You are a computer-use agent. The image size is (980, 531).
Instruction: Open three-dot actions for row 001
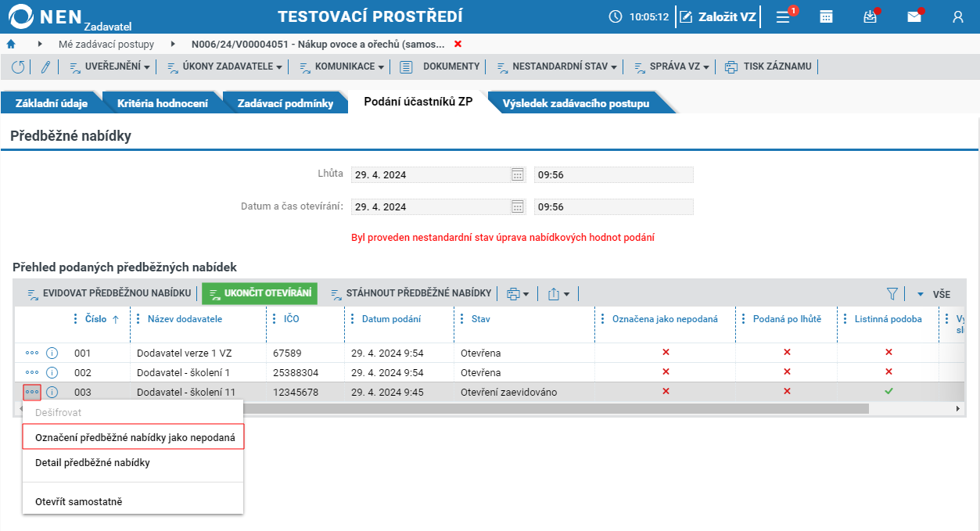click(32, 353)
